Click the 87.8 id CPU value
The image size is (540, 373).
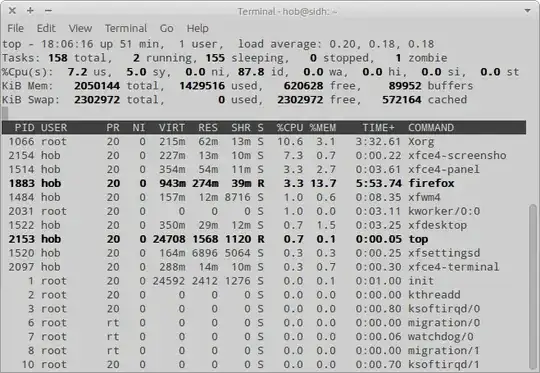[x=251, y=72]
